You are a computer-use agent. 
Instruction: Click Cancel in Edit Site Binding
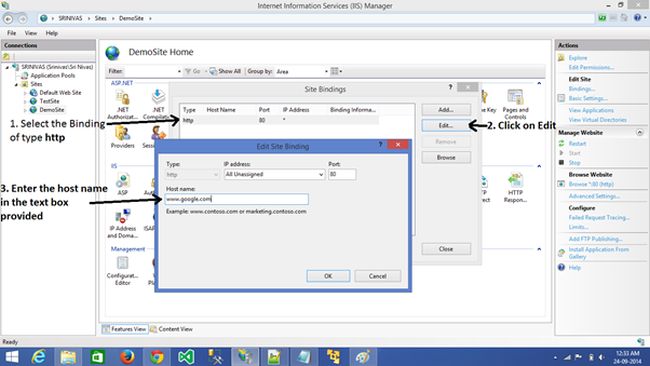pyautogui.click(x=377, y=276)
